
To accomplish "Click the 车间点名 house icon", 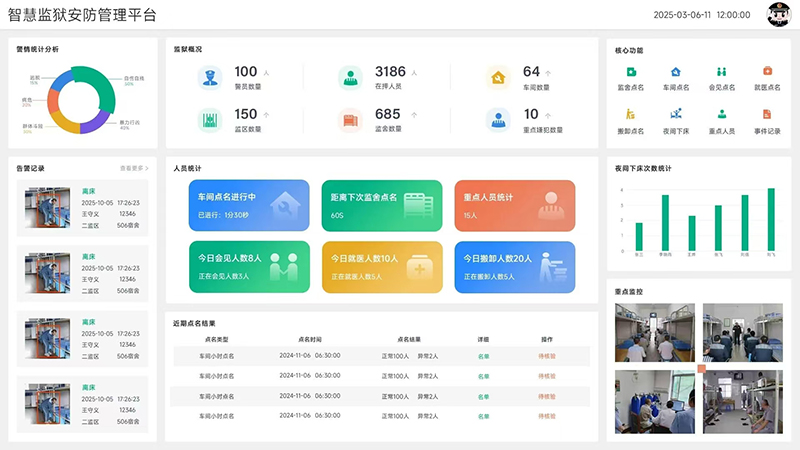I will (x=675, y=72).
